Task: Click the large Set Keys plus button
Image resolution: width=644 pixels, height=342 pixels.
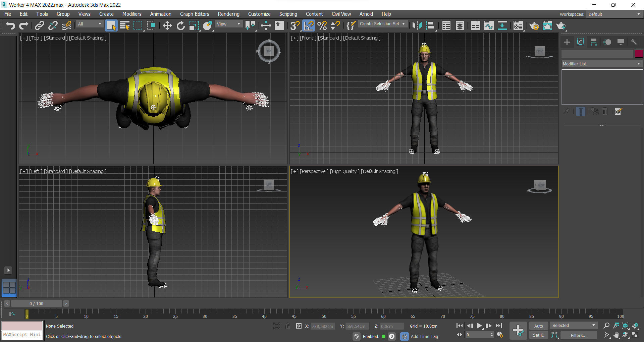Action: click(x=518, y=330)
